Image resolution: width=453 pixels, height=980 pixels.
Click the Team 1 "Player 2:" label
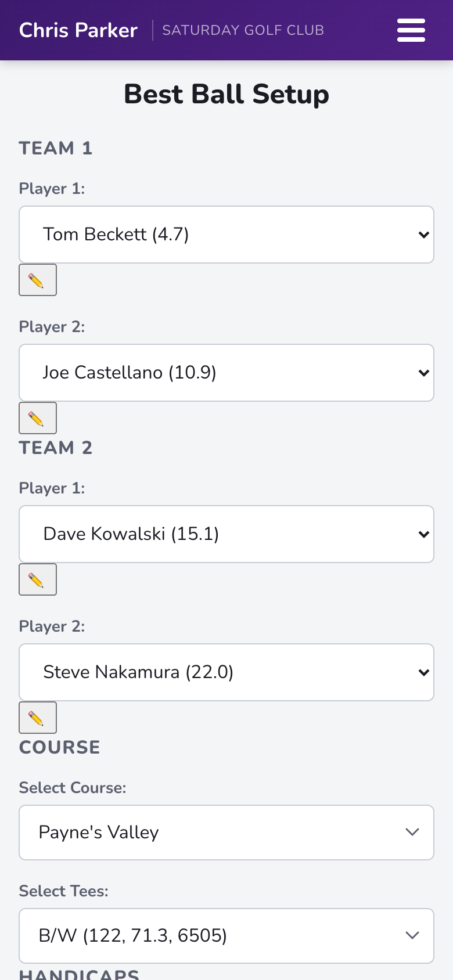pyautogui.click(x=52, y=327)
